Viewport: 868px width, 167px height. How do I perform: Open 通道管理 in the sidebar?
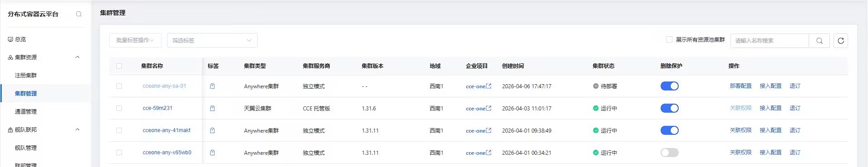pos(26,112)
